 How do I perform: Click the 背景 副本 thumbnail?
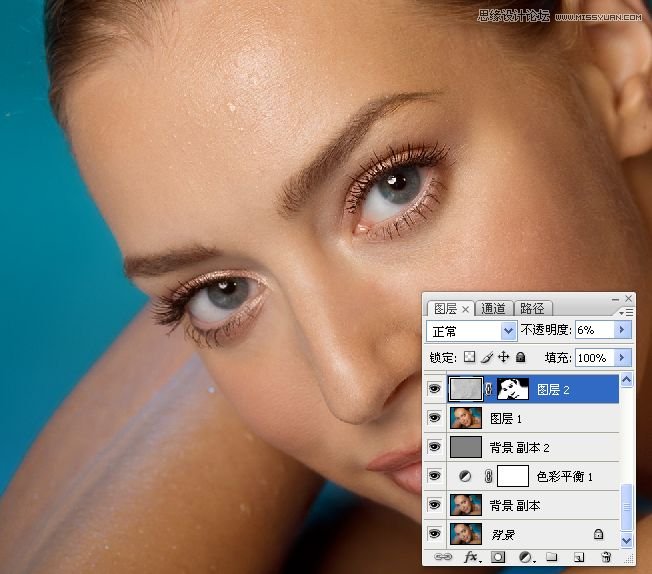(466, 505)
